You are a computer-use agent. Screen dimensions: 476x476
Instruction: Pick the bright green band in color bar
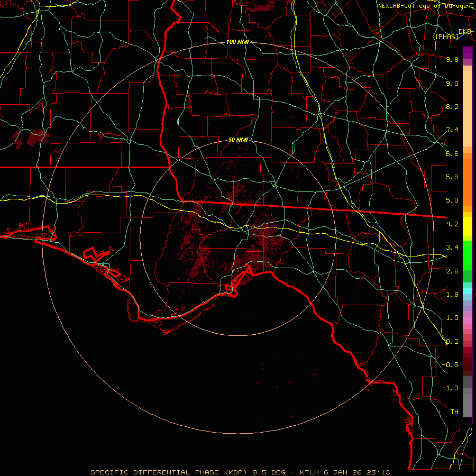pyautogui.click(x=467, y=255)
